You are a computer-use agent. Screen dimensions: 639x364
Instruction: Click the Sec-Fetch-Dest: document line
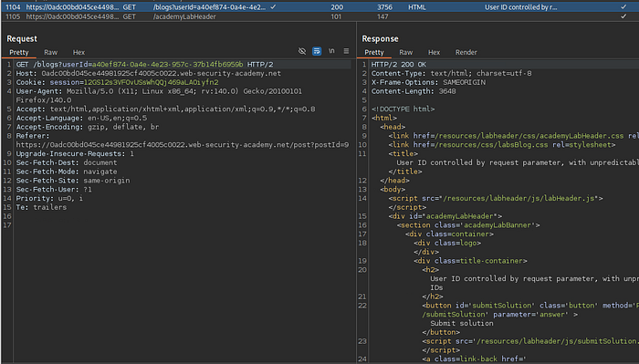click(67, 162)
